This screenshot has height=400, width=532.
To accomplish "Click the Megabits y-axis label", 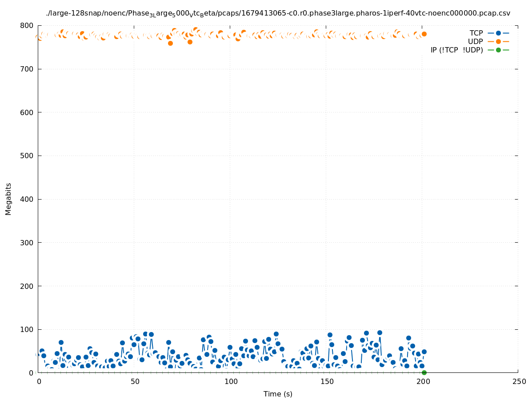I will click(x=8, y=199).
